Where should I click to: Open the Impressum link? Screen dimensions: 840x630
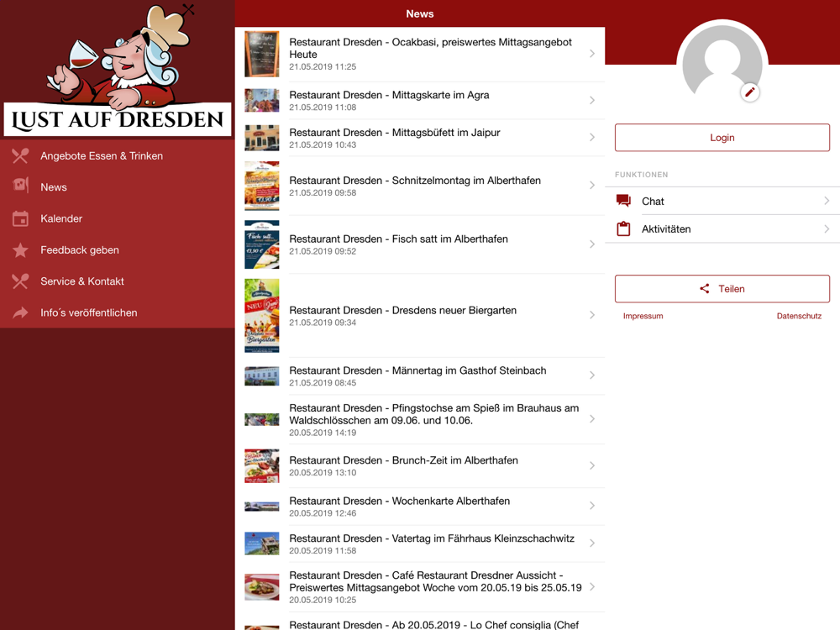643,316
